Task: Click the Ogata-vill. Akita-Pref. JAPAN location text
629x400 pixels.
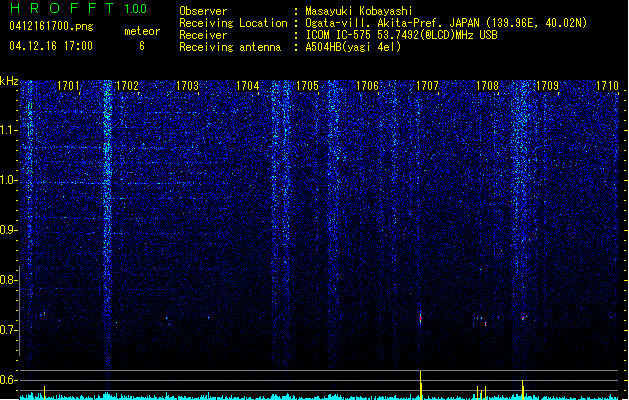Action: (446, 23)
